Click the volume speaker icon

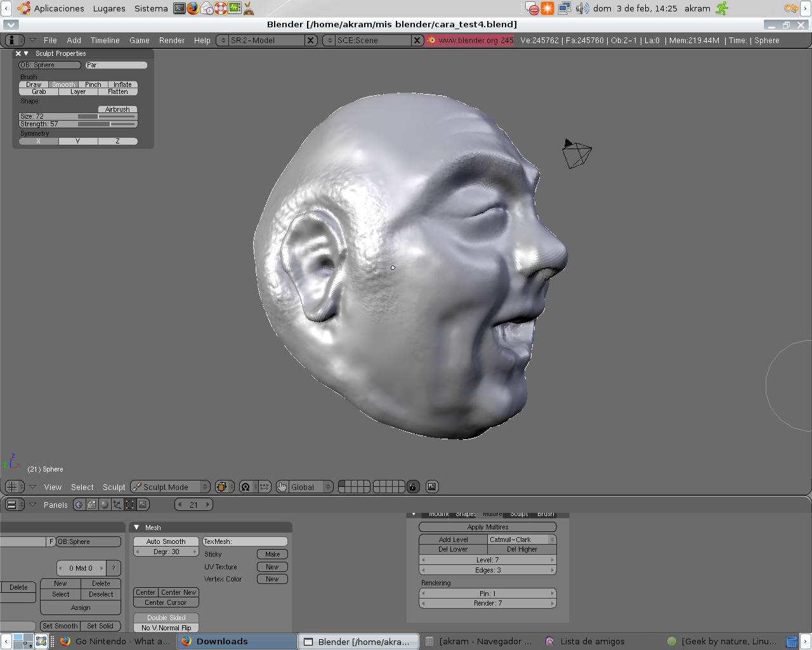[x=582, y=8]
